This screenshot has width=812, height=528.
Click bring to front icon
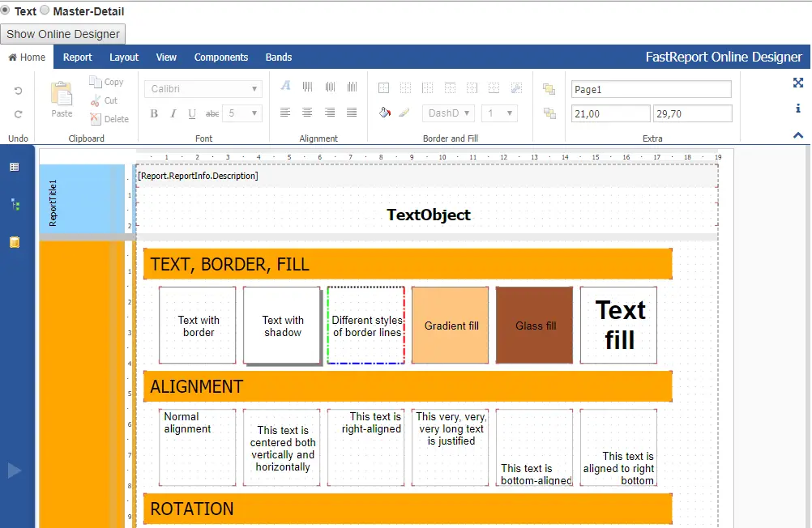click(549, 89)
